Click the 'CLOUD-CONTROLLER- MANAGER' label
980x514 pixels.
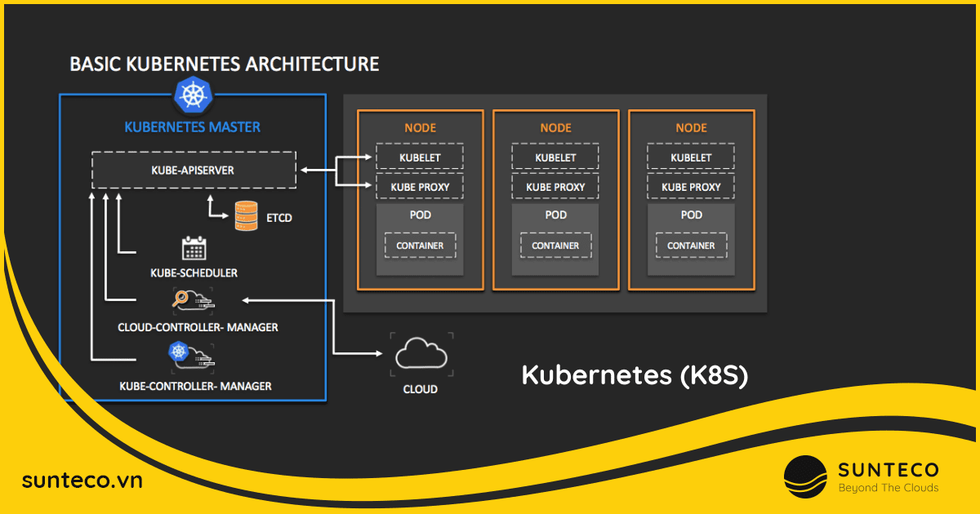click(198, 327)
